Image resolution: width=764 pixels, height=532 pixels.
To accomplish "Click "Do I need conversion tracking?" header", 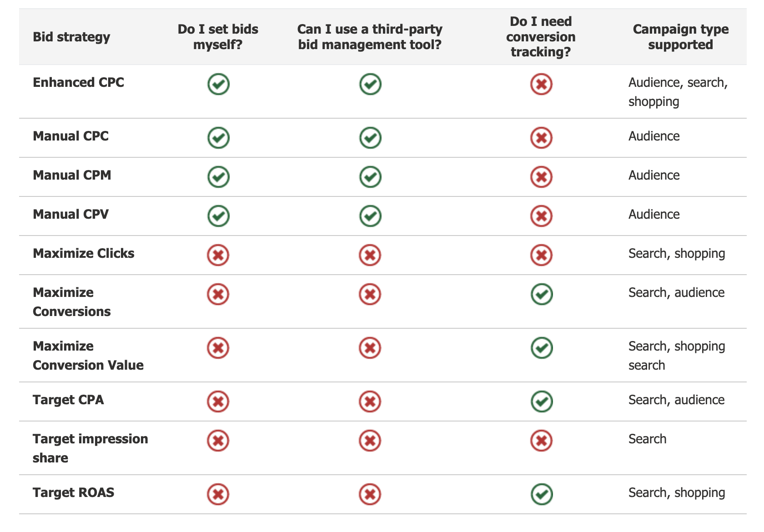I will (x=541, y=37).
